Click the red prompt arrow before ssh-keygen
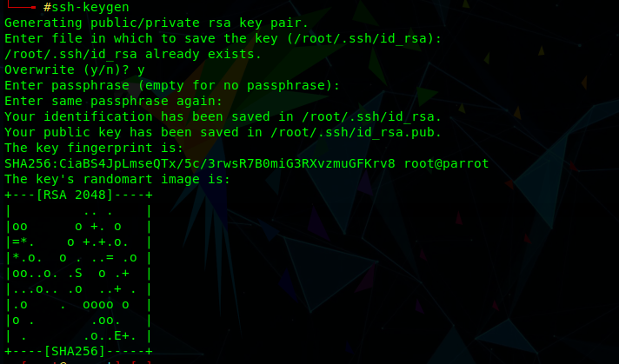Viewport: 619px width, 364px height. [x=22, y=4]
